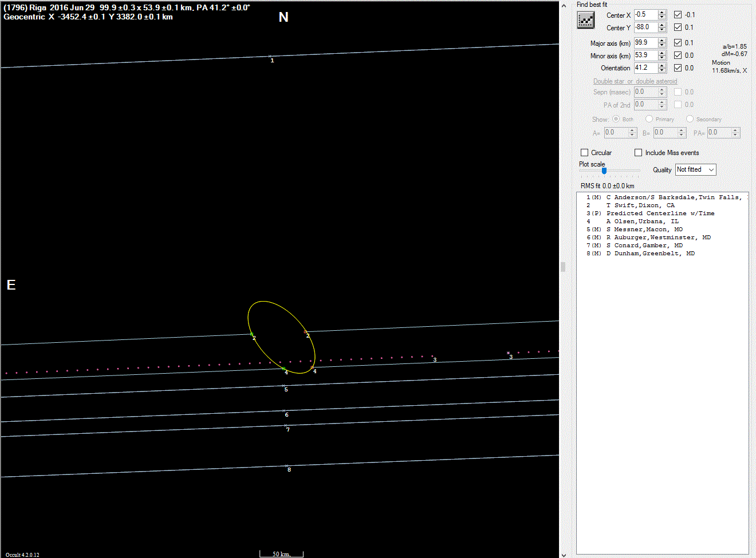Click chord 8 marker on the plot
This screenshot has height=558, width=756.
click(x=287, y=466)
